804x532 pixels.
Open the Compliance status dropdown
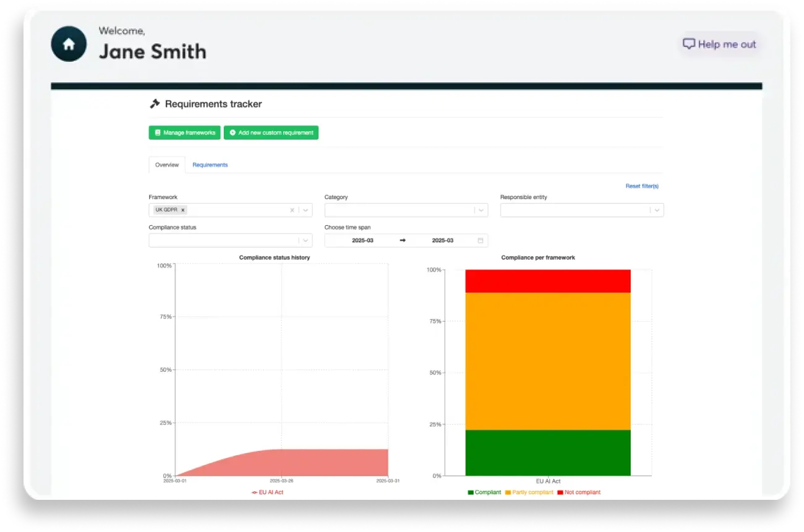[231, 240]
